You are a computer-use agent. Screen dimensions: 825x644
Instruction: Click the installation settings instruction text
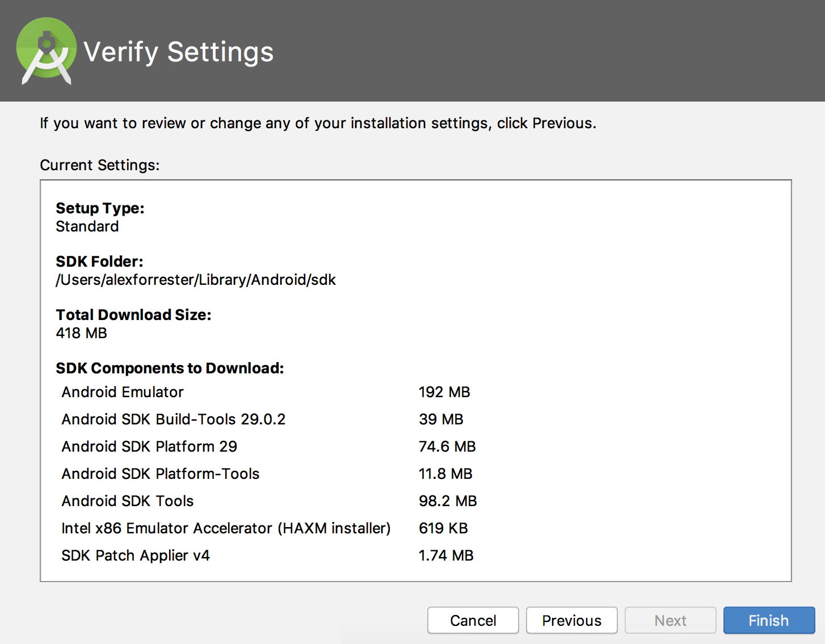[318, 123]
